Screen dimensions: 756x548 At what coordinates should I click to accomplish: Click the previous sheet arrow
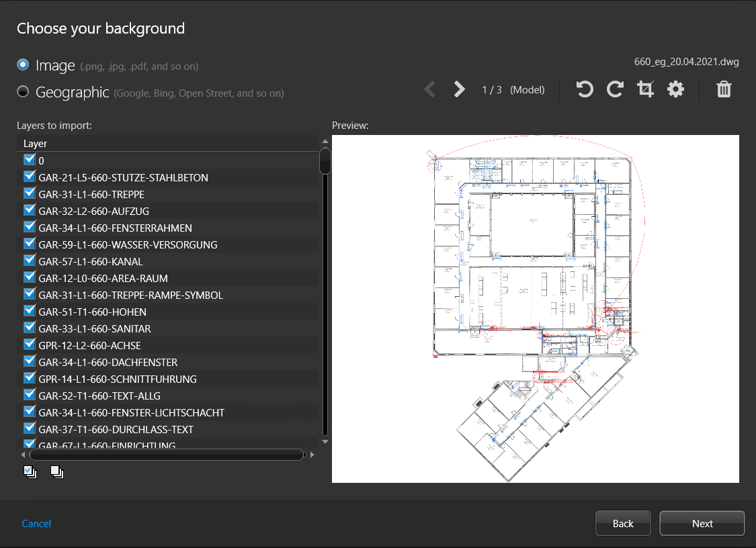click(429, 89)
